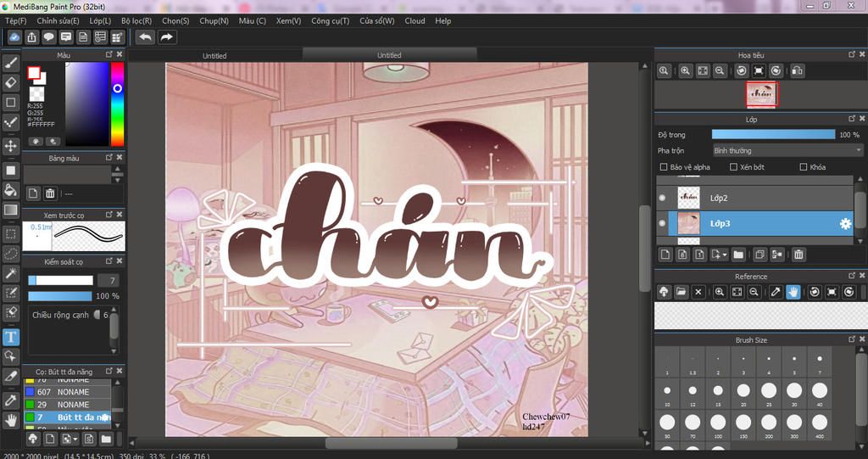
Task: Select the Dot pen tool
Action: (x=10, y=122)
